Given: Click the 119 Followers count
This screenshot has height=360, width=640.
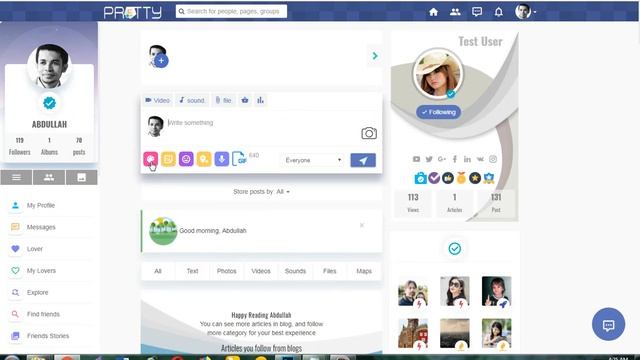Looking at the screenshot, I should pos(20,146).
